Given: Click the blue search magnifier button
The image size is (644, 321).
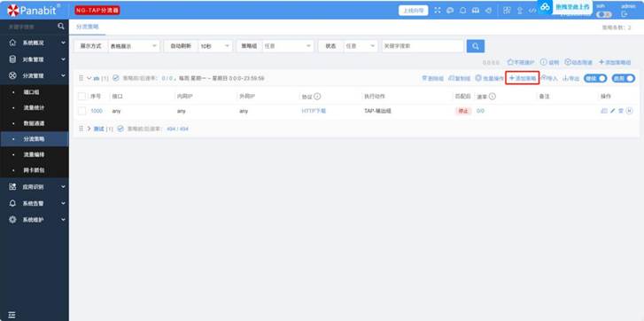Looking at the screenshot, I should pyautogui.click(x=475, y=46).
